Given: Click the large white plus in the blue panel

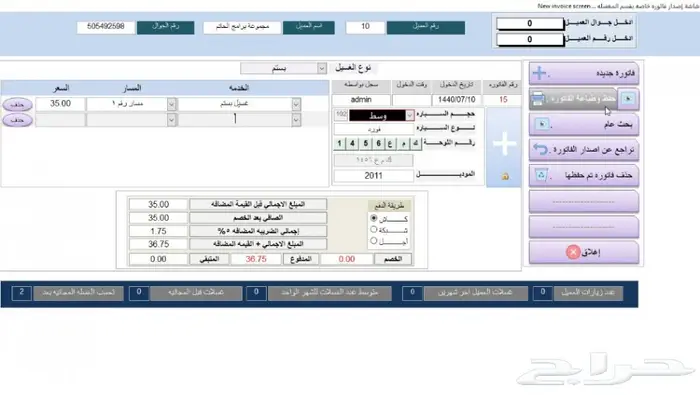Looking at the screenshot, I should point(504,143).
